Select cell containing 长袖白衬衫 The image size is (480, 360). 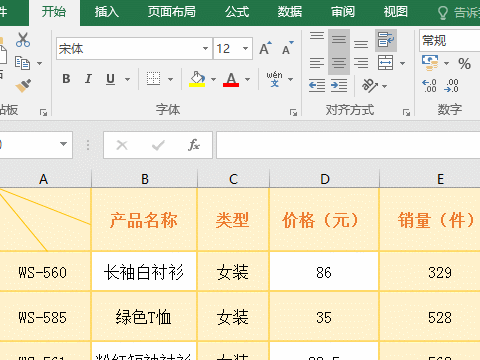click(x=144, y=271)
